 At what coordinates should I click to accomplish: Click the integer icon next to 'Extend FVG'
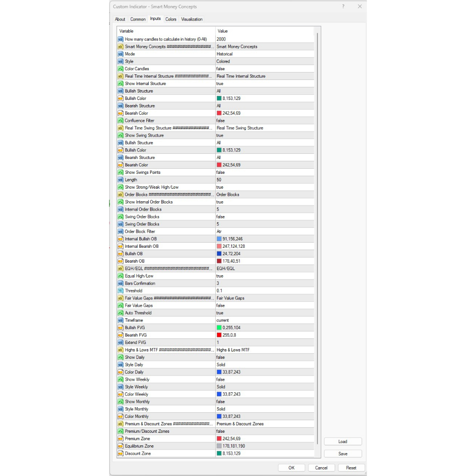click(x=120, y=343)
